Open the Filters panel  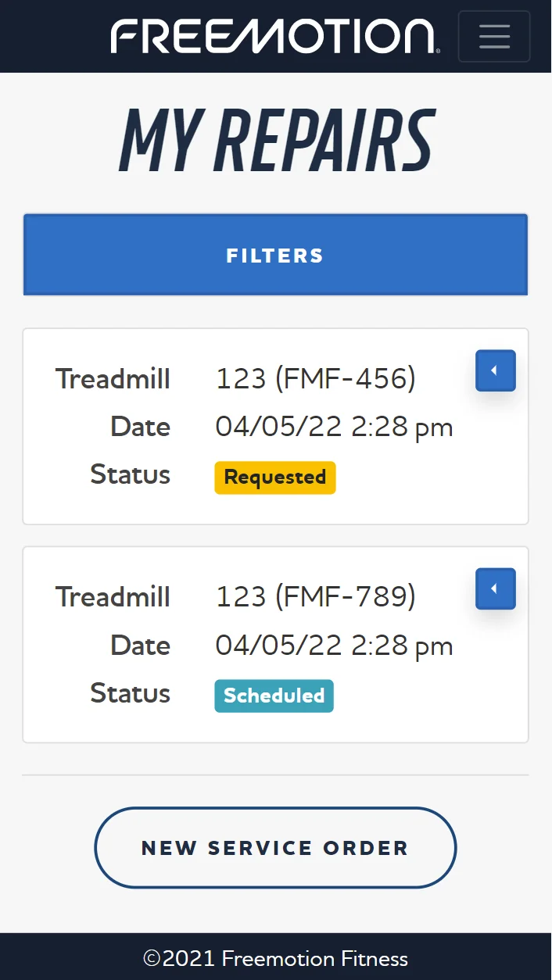(x=275, y=255)
